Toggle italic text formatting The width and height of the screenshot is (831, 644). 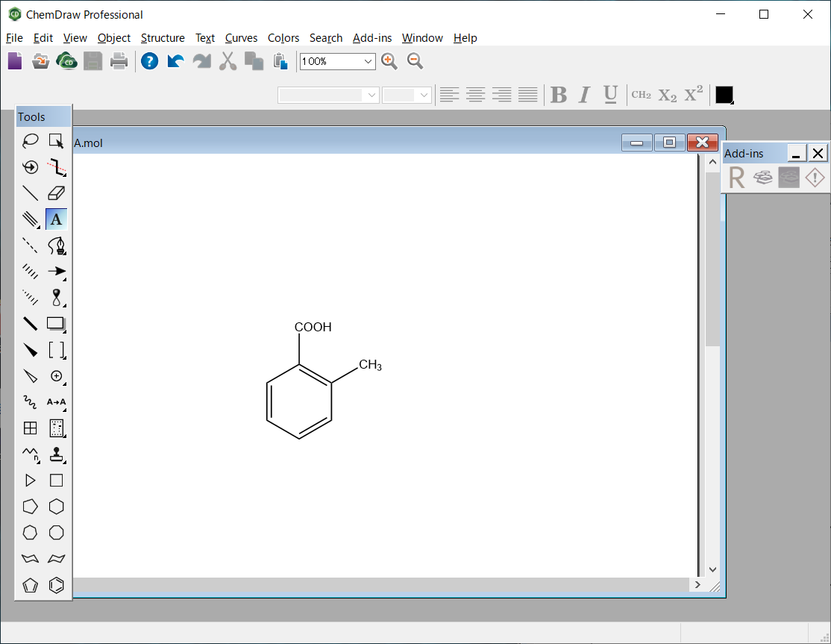pyautogui.click(x=584, y=95)
